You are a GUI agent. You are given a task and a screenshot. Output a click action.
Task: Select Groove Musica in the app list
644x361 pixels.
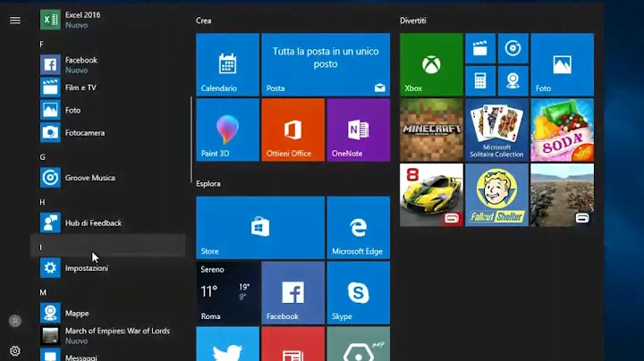coord(89,178)
